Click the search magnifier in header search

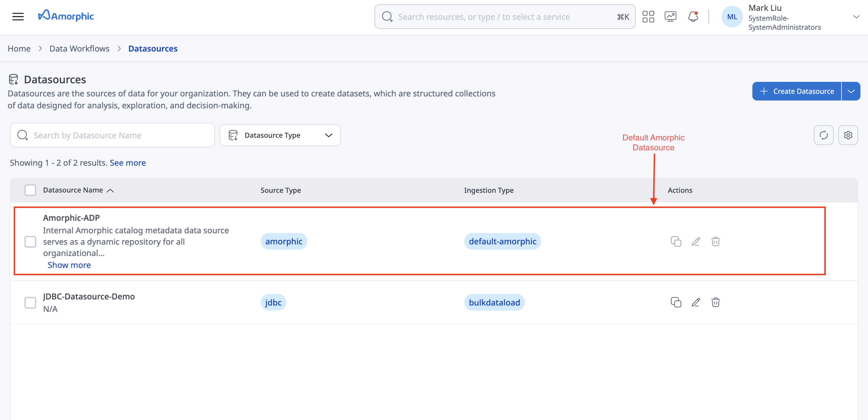[x=387, y=17]
